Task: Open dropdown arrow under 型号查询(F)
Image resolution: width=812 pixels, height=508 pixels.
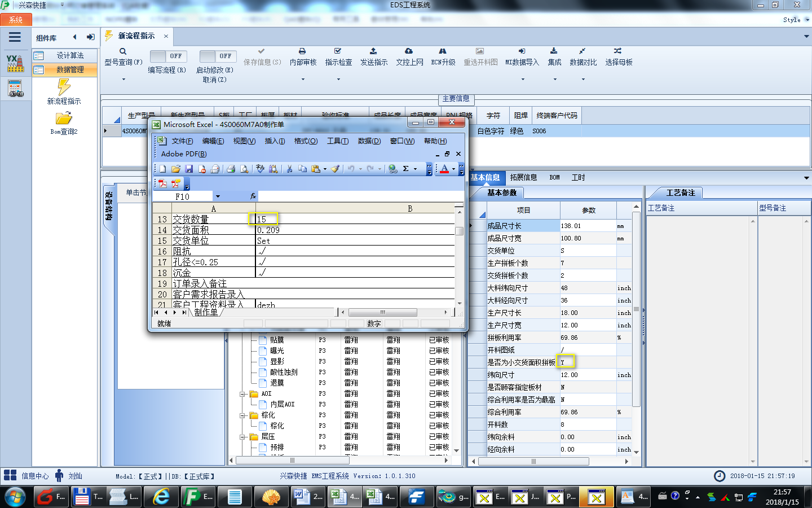Action: point(123,80)
